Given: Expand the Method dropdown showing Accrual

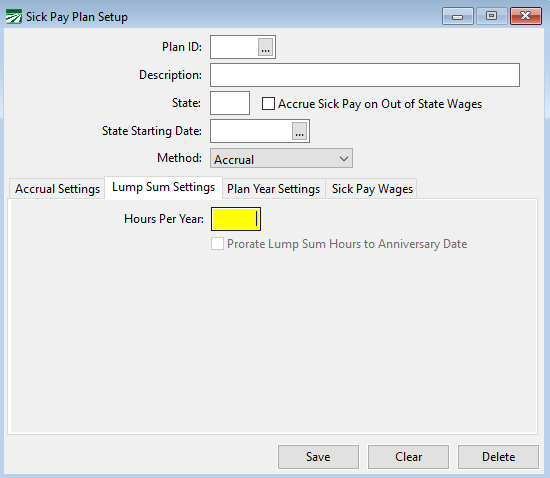Looking at the screenshot, I should [281, 159].
